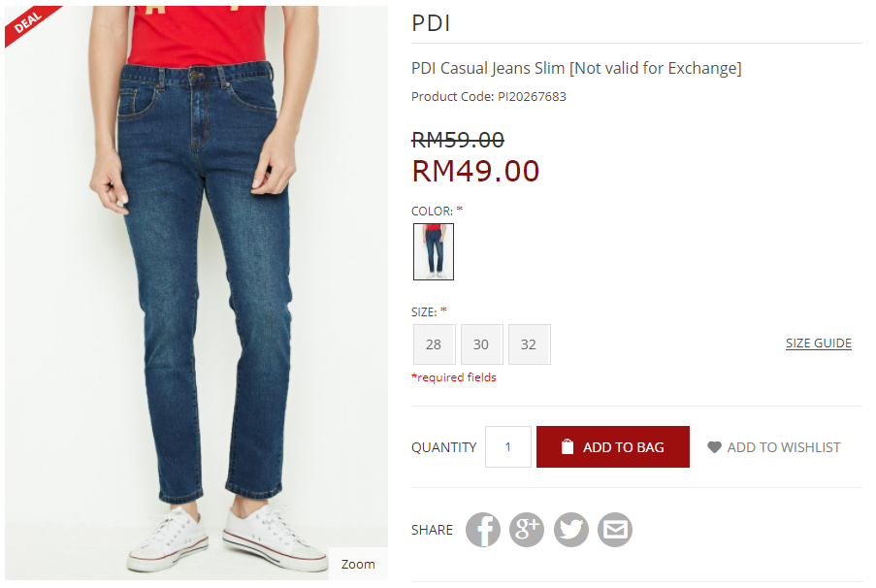Click the red DEAL ribbon badge
876x588 pixels.
31,24
